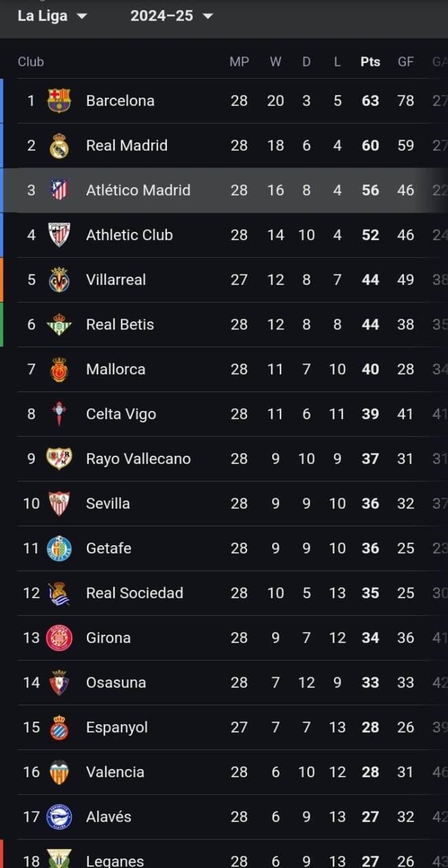The width and height of the screenshot is (448, 868).
Task: Click the MP column header
Action: click(239, 62)
